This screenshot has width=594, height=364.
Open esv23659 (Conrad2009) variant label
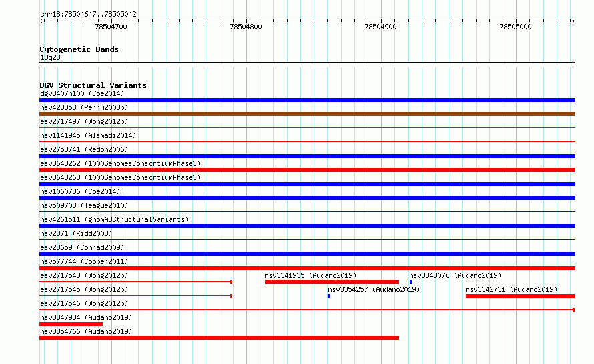[x=82, y=247]
